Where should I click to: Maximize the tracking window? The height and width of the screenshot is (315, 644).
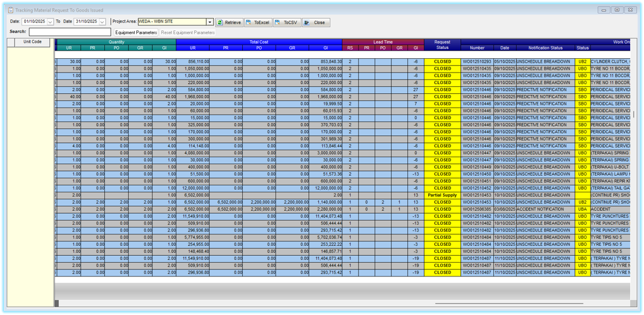tap(616, 10)
